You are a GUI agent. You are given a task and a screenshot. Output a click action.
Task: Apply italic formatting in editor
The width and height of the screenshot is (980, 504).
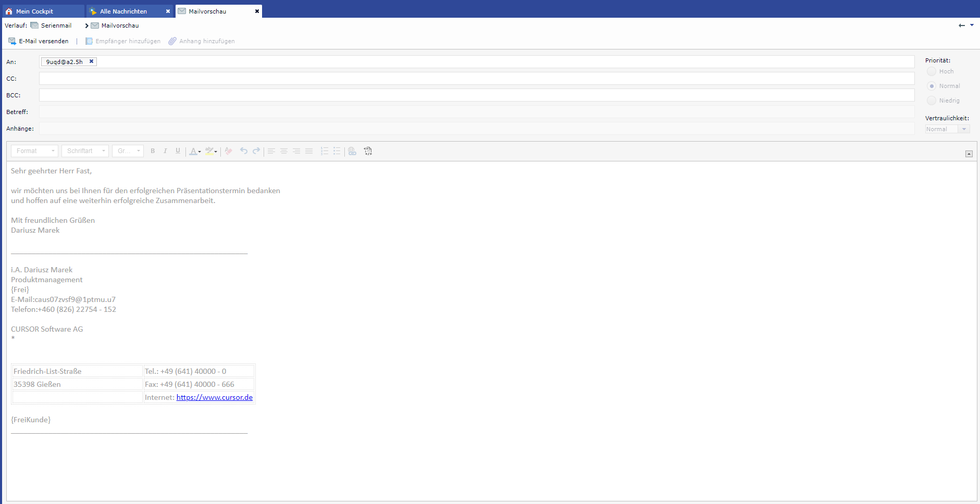[165, 151]
